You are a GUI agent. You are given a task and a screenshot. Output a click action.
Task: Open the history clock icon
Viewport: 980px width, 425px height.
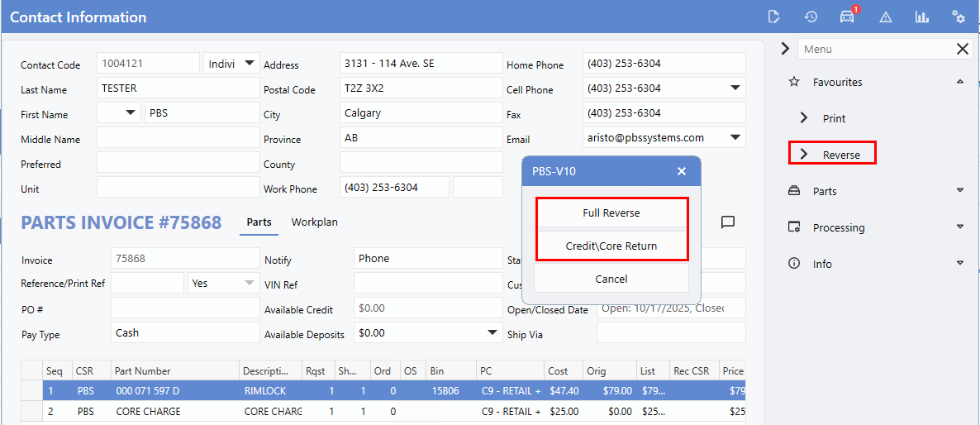811,17
